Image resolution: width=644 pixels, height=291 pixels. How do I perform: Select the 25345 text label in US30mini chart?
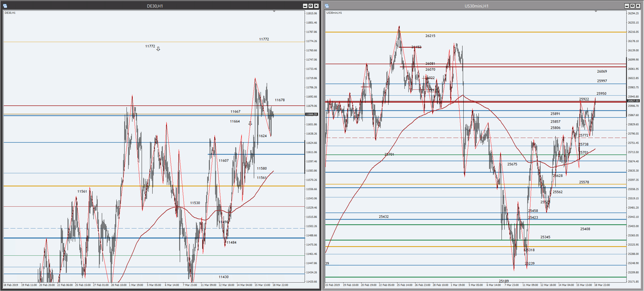tap(546, 237)
